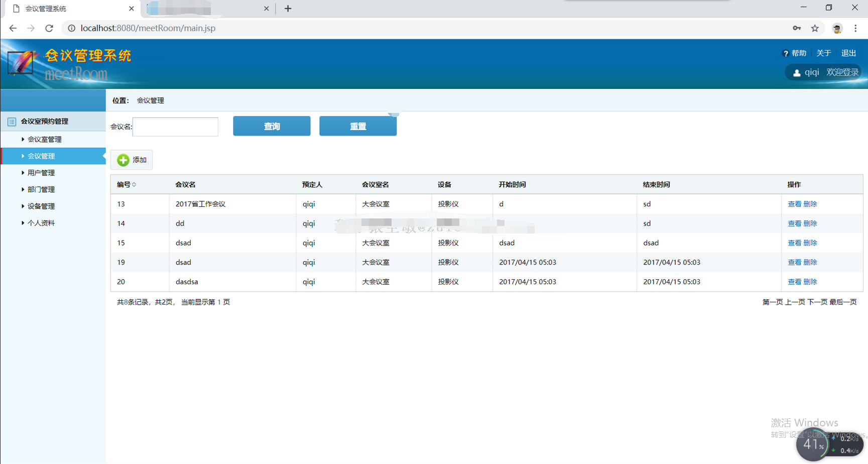The image size is (868, 464).
Task: Go to 最后一页 last page
Action: [843, 302]
